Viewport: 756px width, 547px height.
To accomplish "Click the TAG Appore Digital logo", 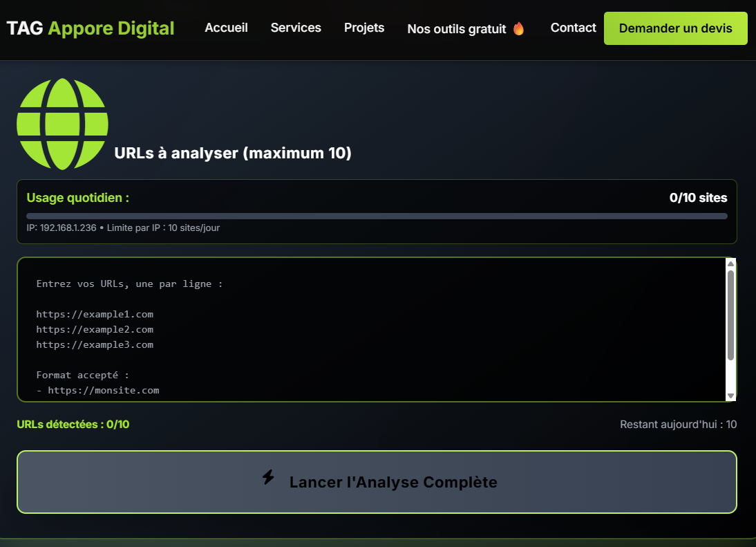I will pyautogui.click(x=91, y=28).
